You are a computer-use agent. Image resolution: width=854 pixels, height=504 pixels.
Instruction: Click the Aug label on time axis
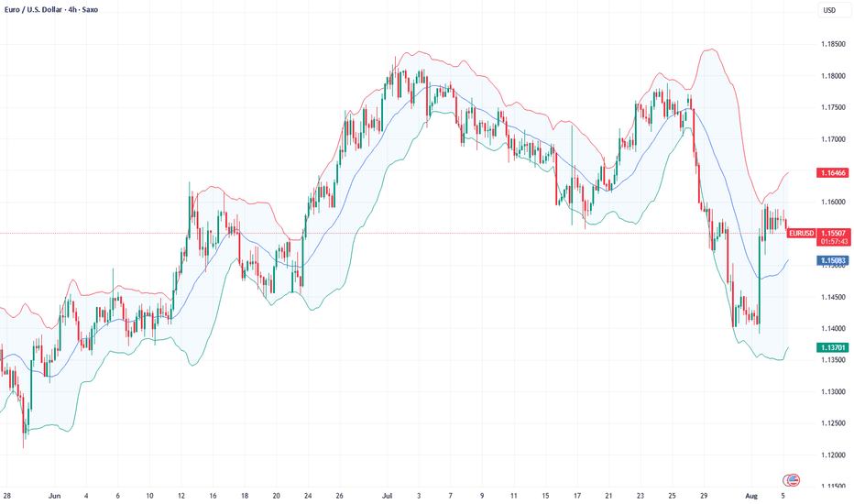751,496
